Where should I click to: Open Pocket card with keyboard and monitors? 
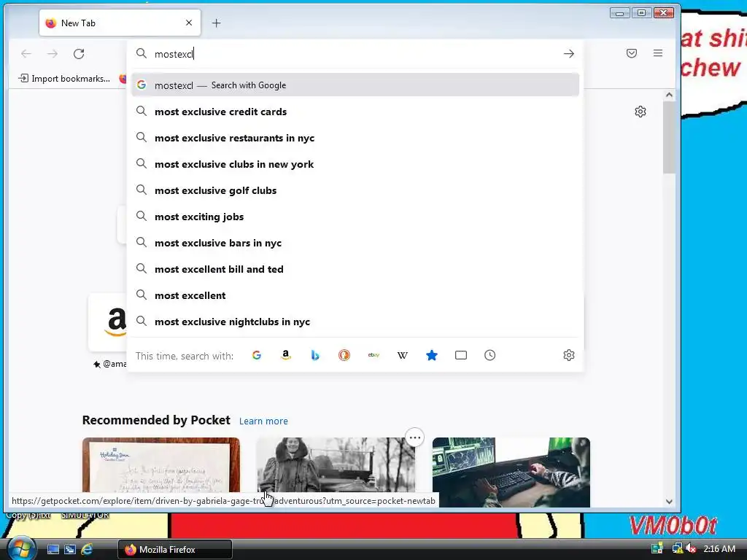coord(511,472)
